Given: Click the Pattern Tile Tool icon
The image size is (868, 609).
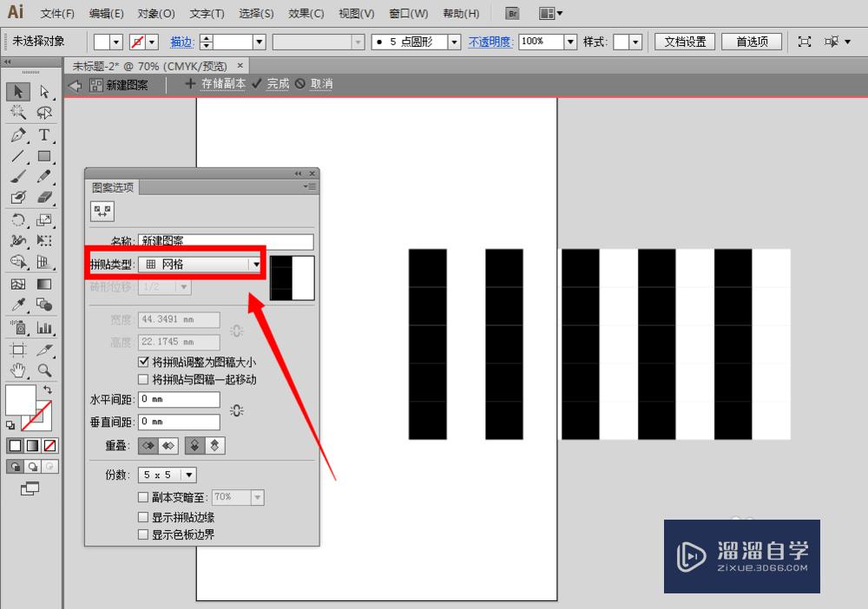Looking at the screenshot, I should (102, 212).
